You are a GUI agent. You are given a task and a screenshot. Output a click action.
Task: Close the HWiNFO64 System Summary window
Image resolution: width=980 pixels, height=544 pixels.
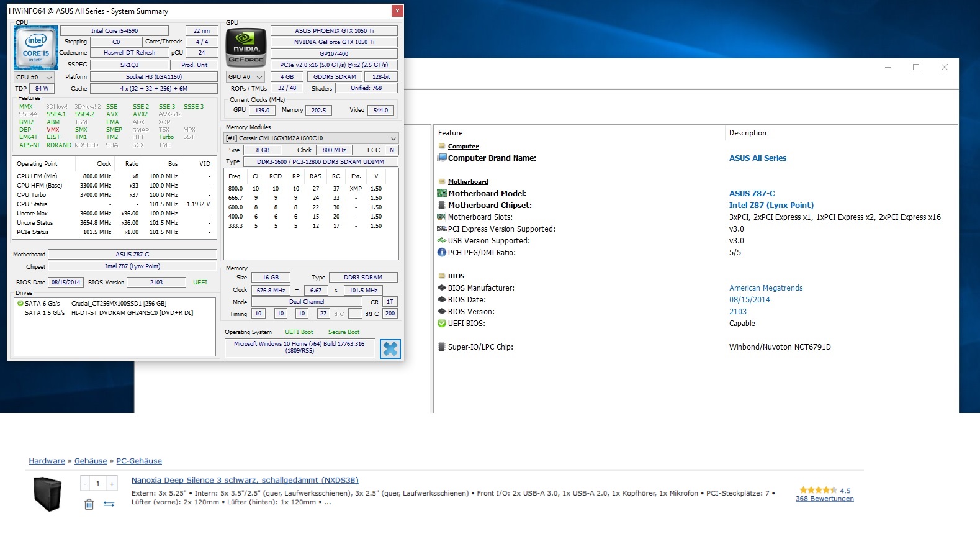pyautogui.click(x=397, y=11)
